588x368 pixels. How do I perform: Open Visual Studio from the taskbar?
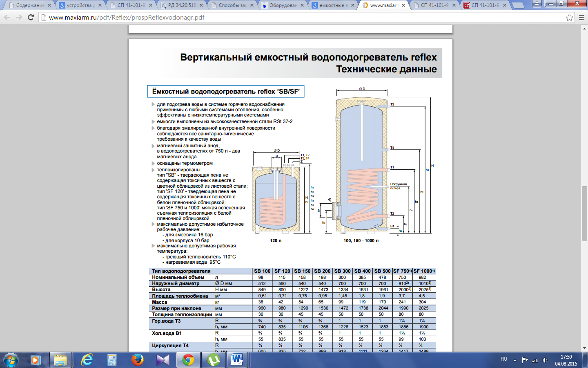tap(163, 360)
